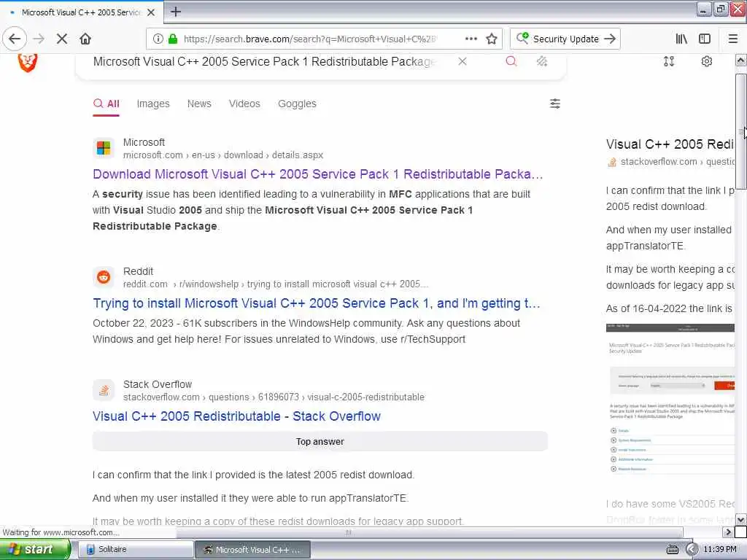The image size is (747, 560).
Task: Switch to the Goggles tab
Action: click(x=298, y=104)
